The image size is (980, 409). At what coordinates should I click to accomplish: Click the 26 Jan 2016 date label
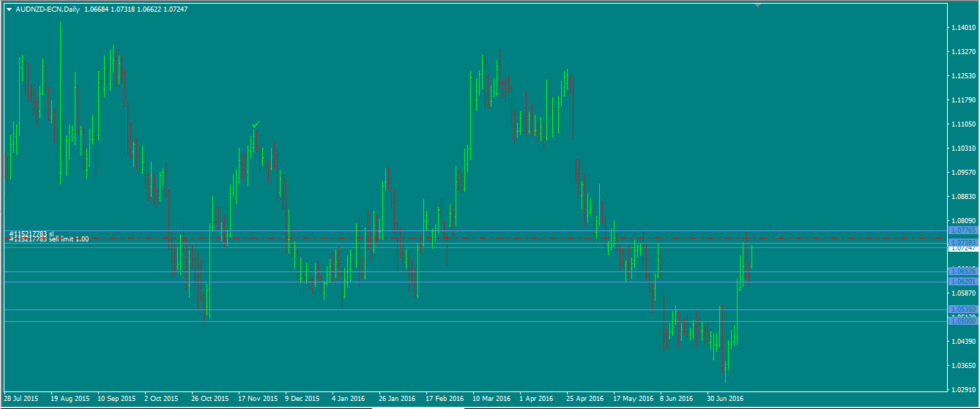pyautogui.click(x=398, y=399)
